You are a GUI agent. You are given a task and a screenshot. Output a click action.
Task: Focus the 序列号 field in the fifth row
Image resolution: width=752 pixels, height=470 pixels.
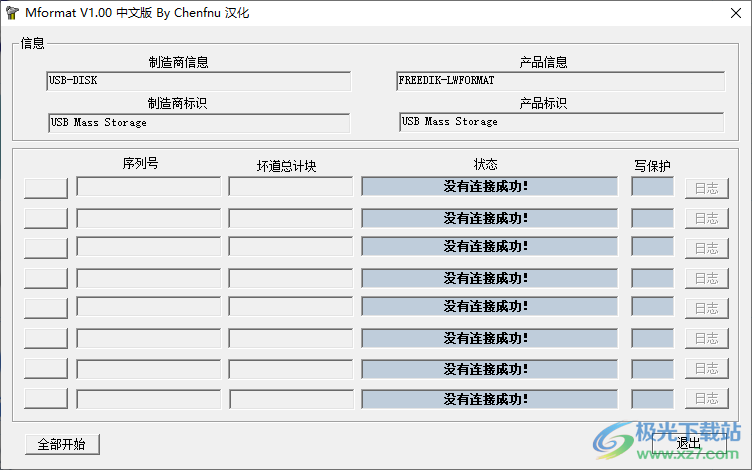(149, 306)
